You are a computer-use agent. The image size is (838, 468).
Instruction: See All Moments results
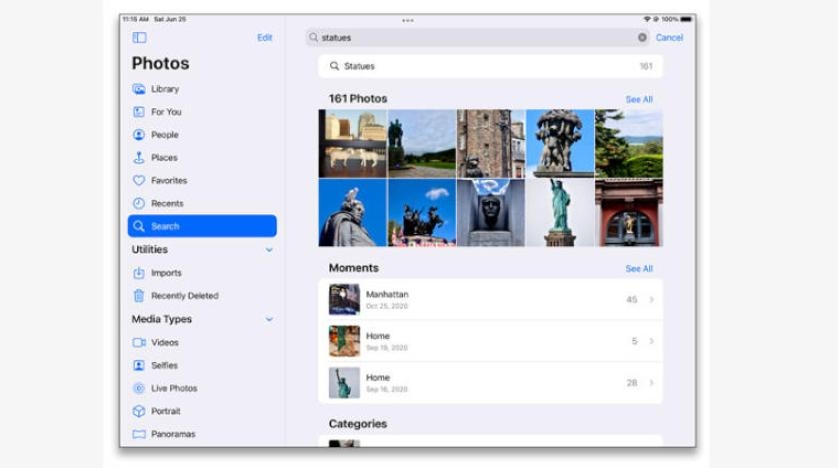point(639,269)
